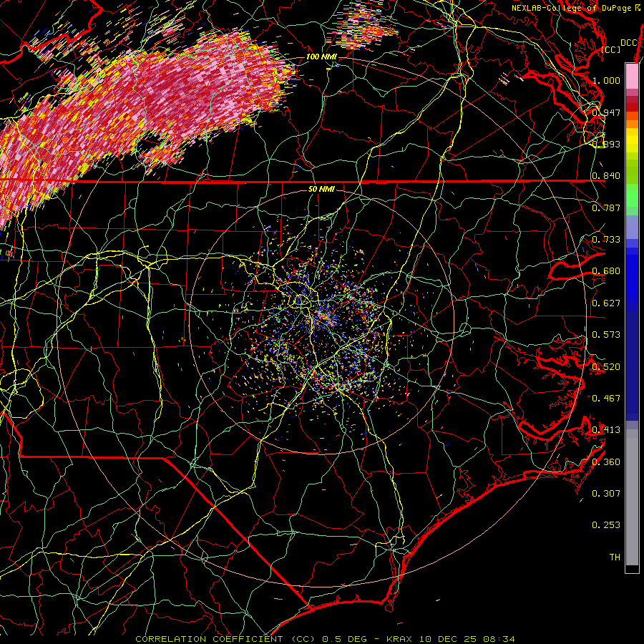Pick the pink segment at the color bar top
The image size is (644, 644).
(632, 77)
